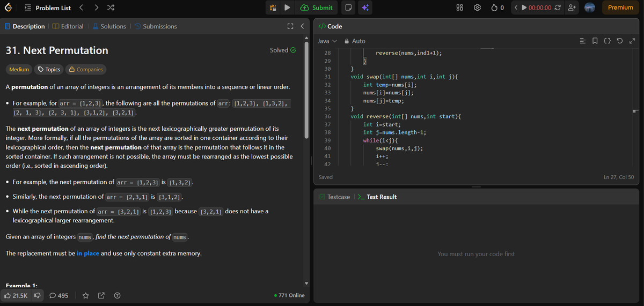The width and height of the screenshot is (644, 306).
Task: Open the notes icon
Action: [x=348, y=8]
